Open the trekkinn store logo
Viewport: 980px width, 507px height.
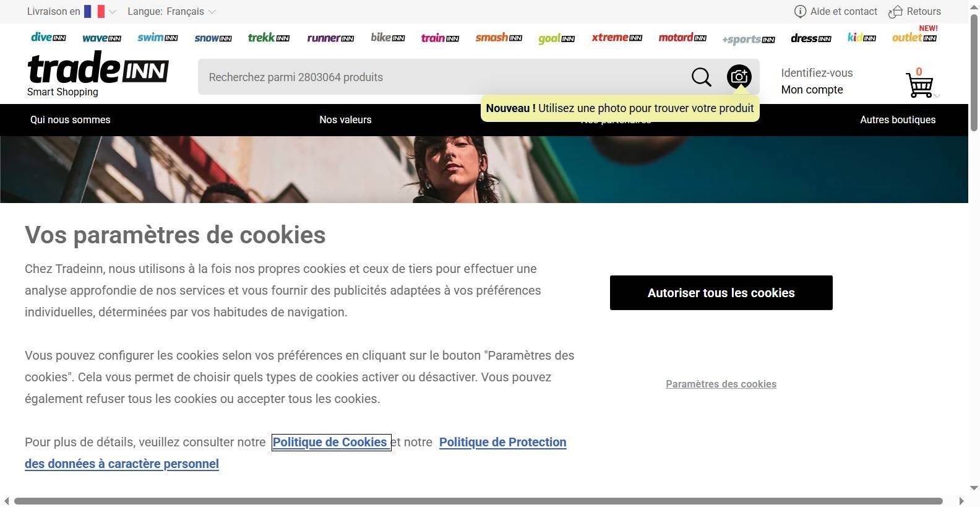269,37
